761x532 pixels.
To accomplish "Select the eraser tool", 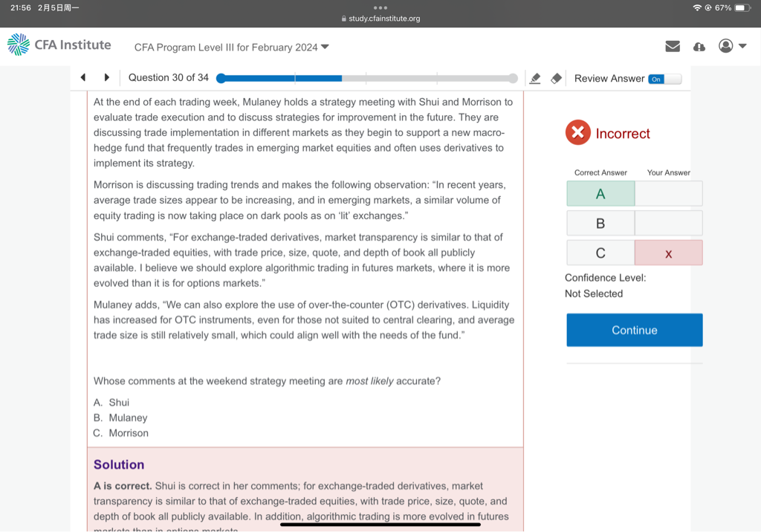I will (556, 78).
